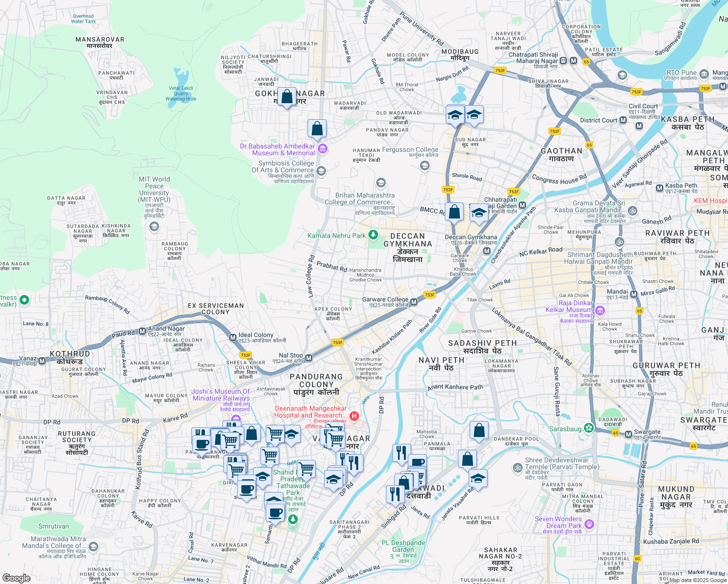Open shopping bag marker near Dandekar Pool
Viewport: 728px width, 584px height.
(479, 431)
